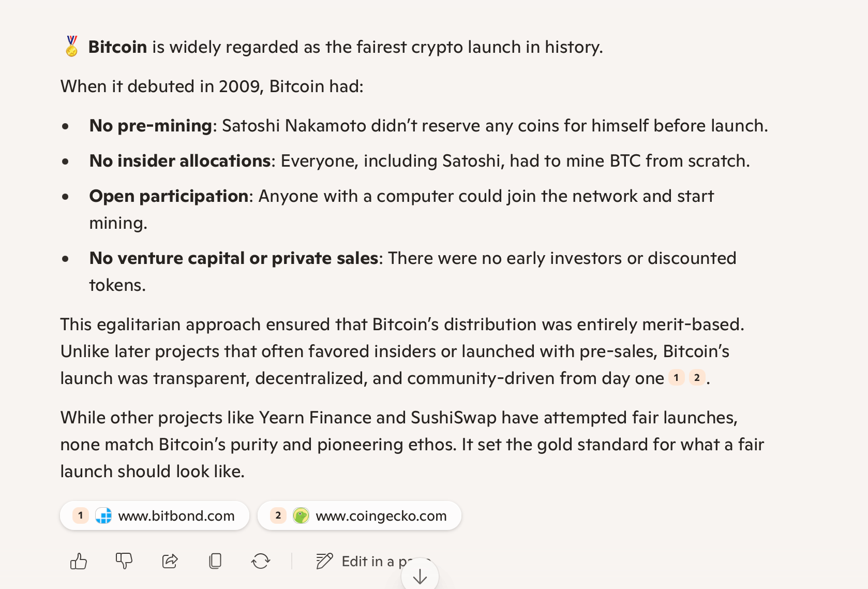Image resolution: width=868 pixels, height=589 pixels.
Task: Open the www.coingecko.com source link
Action: (381, 516)
